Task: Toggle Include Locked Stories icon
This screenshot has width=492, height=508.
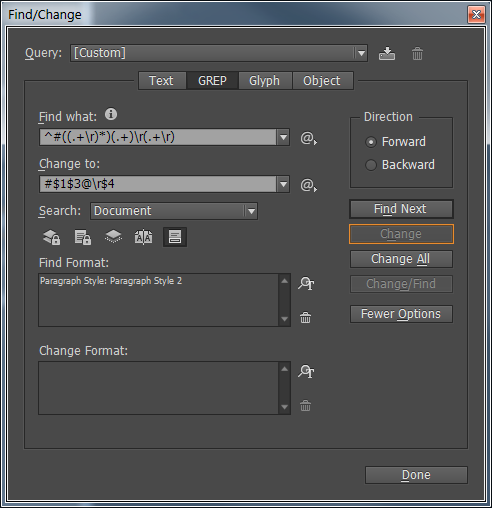Action: pyautogui.click(x=83, y=237)
